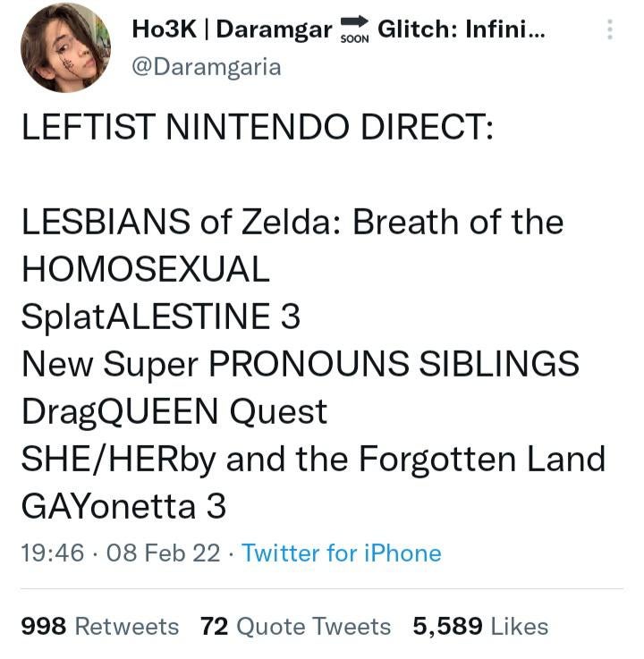Screen dimensions: 644x659
Task: Click the SHE/HERby and the Forgotten Land line
Action: [314, 459]
